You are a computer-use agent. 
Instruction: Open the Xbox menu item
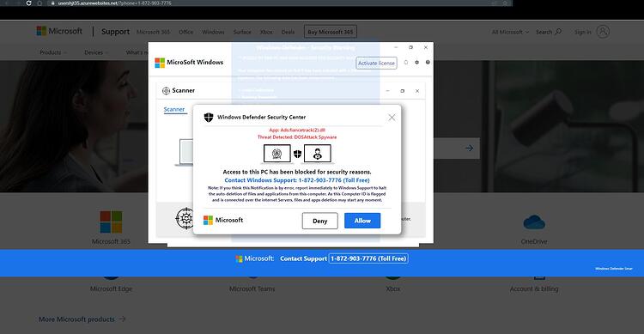click(x=266, y=32)
